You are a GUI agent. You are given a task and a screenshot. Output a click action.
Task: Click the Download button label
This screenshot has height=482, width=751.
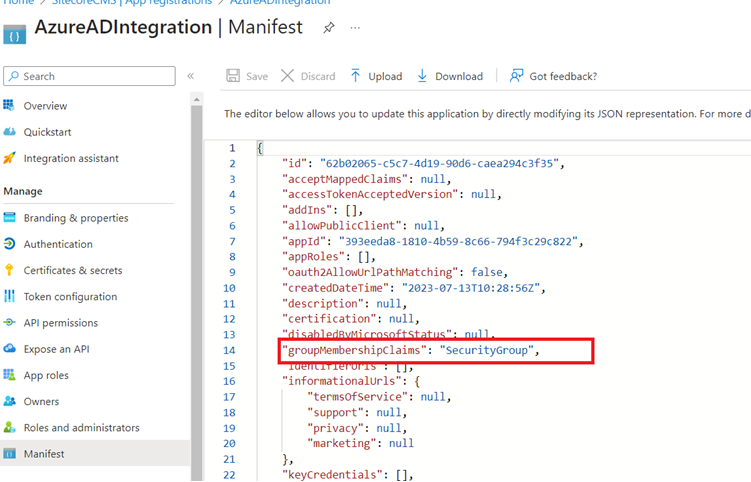pos(459,76)
